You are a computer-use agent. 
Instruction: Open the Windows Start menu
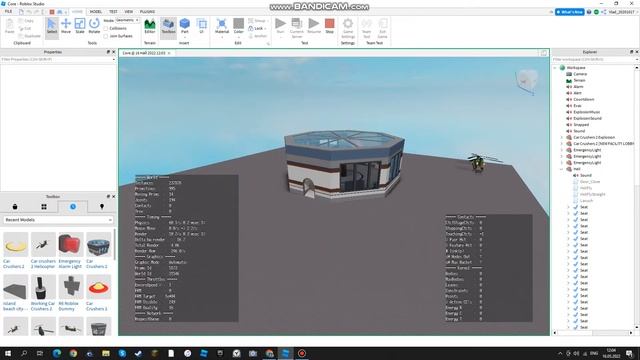[x=8, y=353]
